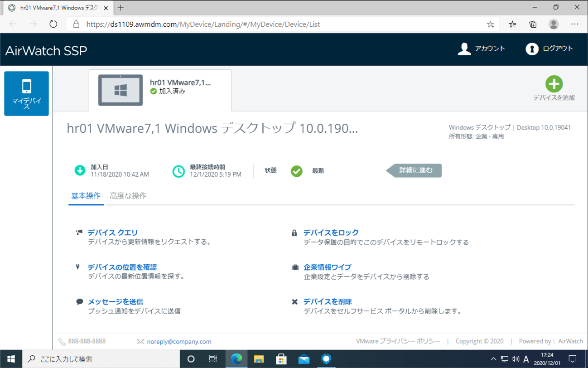Click network icon in system tray

click(504, 359)
